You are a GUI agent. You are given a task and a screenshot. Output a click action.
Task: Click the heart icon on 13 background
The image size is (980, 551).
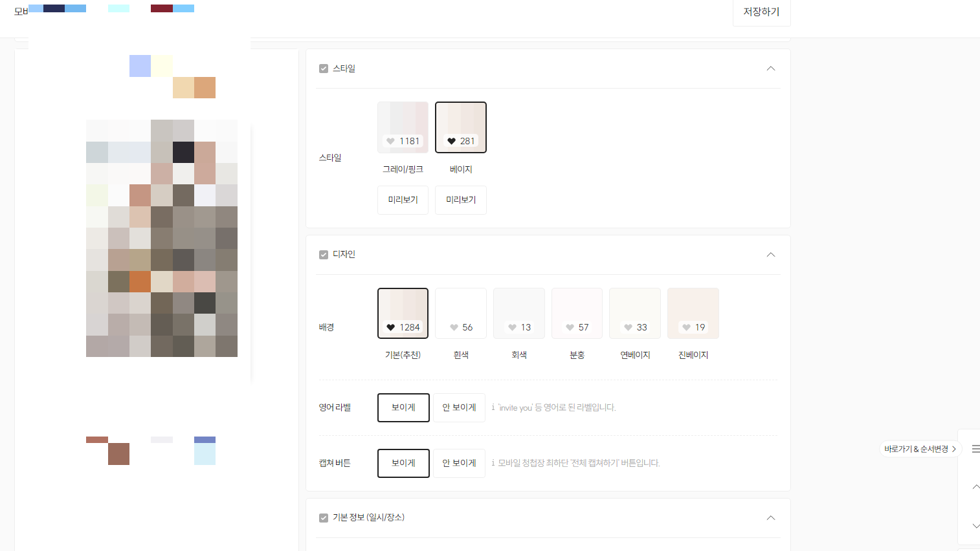pos(512,327)
